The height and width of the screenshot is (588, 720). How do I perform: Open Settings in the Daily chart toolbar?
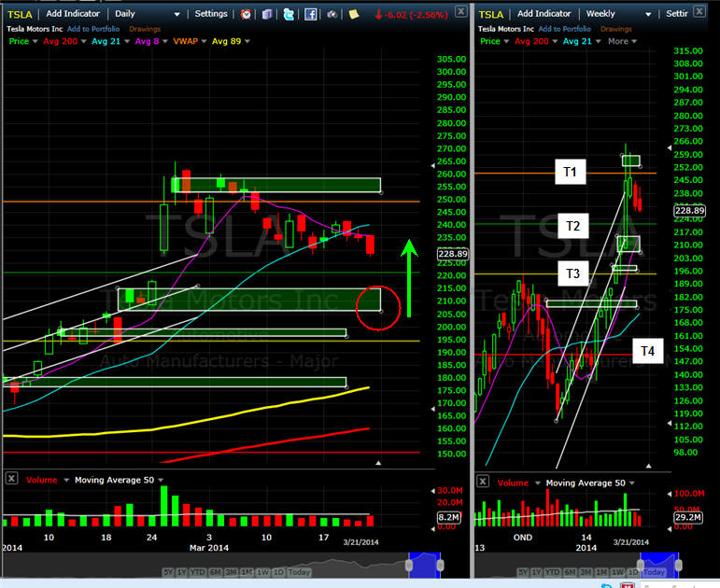coord(211,14)
